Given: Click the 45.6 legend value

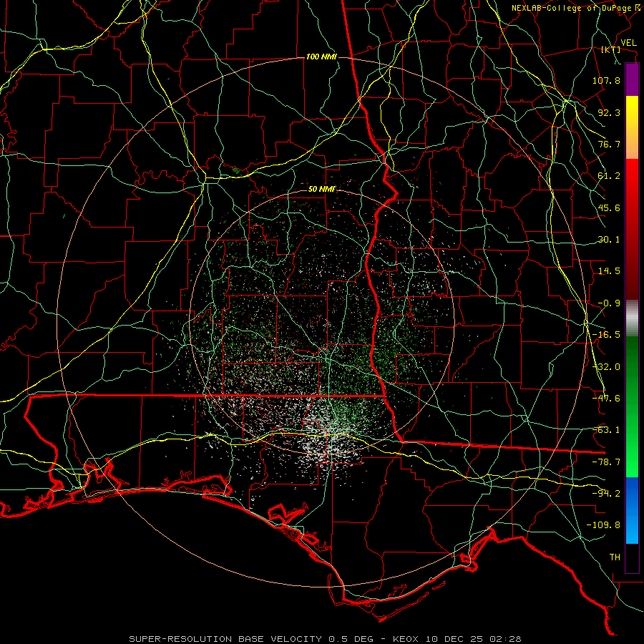Looking at the screenshot, I should (x=609, y=208).
